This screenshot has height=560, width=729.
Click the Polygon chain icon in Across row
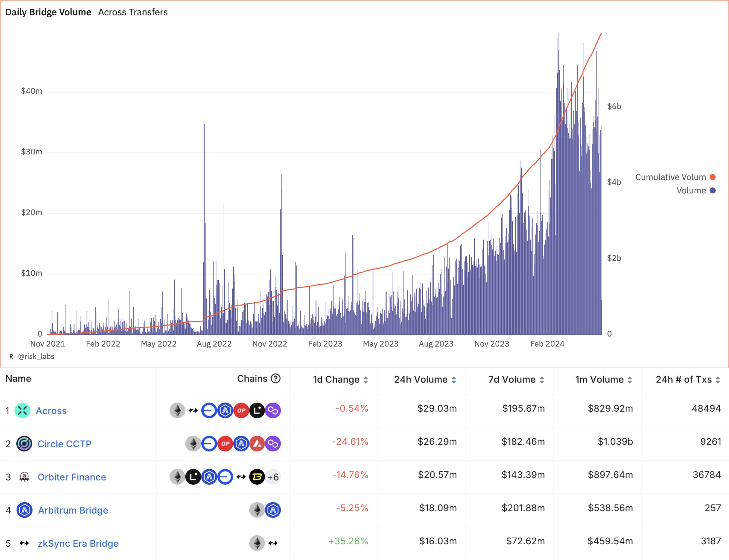click(273, 411)
